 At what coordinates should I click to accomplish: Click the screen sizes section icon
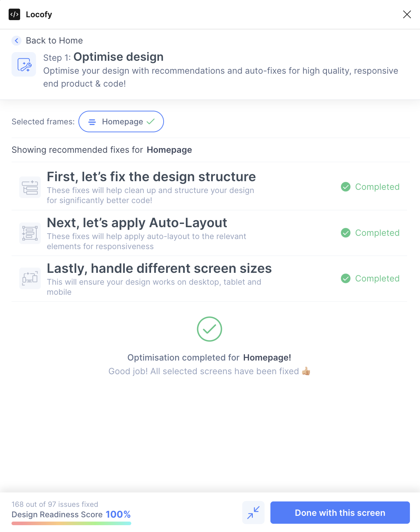click(x=30, y=278)
